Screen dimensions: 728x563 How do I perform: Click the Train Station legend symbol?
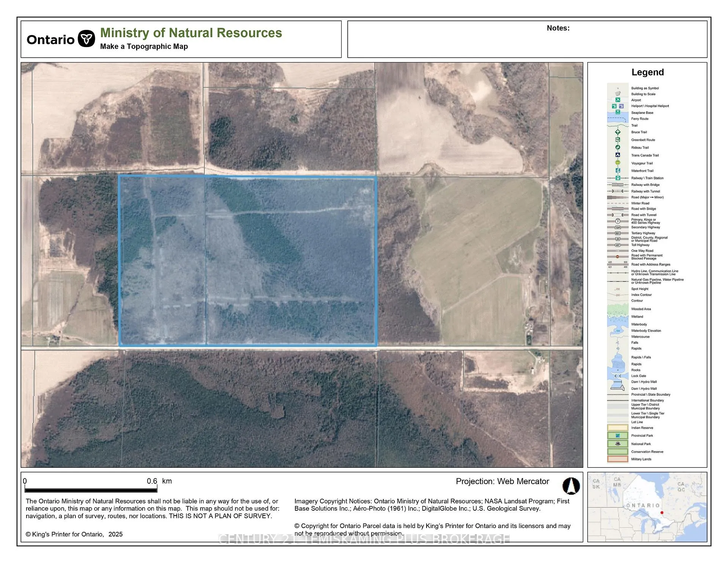(618, 178)
